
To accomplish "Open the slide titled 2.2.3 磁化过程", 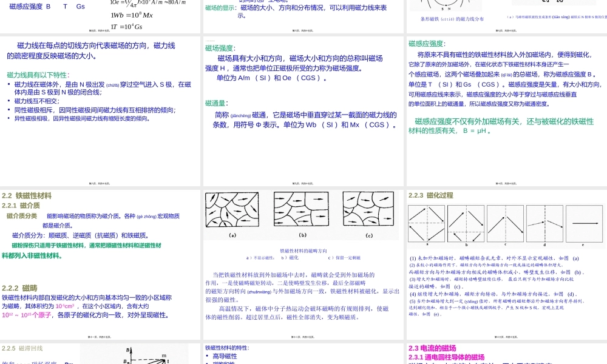I will [507, 265].
